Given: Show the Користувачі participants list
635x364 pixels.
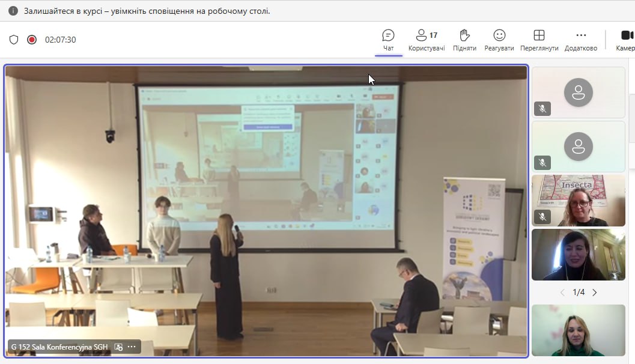Looking at the screenshot, I should 426,40.
